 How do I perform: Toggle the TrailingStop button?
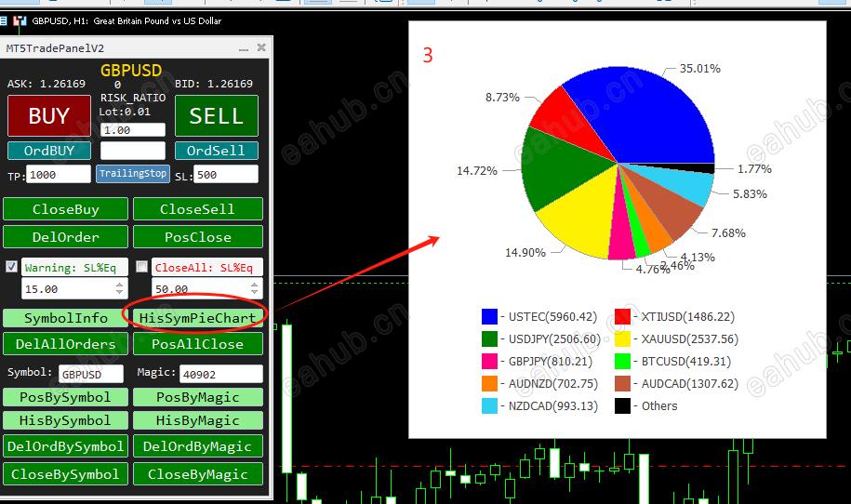133,174
